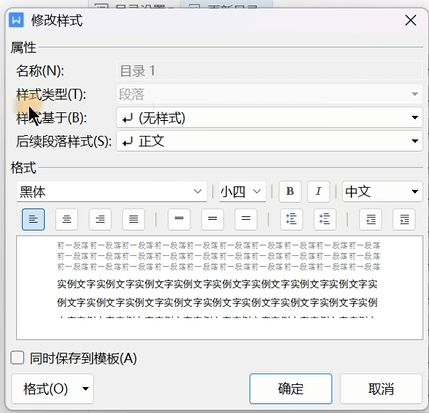The image size is (429, 413).
Task: Increase paragraph indent
Action: pyautogui.click(x=404, y=219)
